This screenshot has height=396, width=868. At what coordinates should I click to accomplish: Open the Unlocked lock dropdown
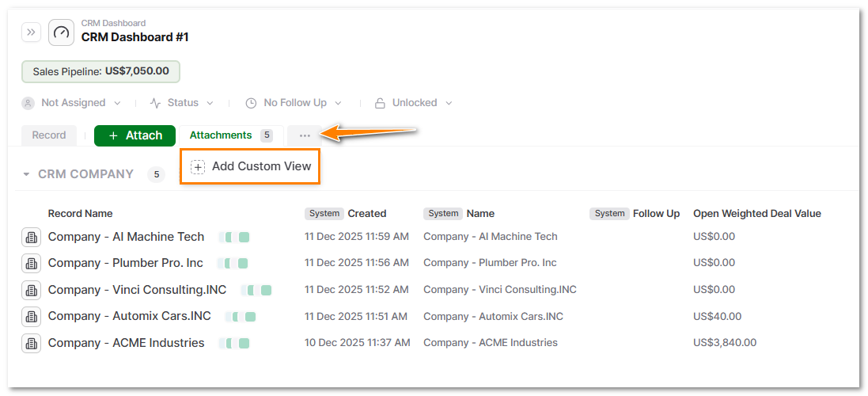coord(414,103)
